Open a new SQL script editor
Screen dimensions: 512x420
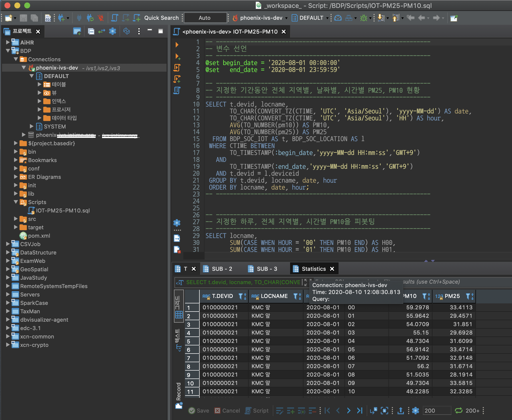[x=137, y=18]
